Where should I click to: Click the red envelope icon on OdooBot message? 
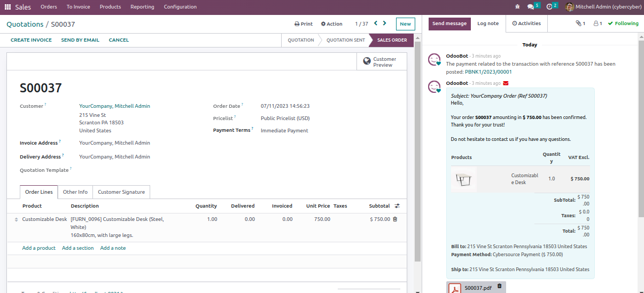506,83
